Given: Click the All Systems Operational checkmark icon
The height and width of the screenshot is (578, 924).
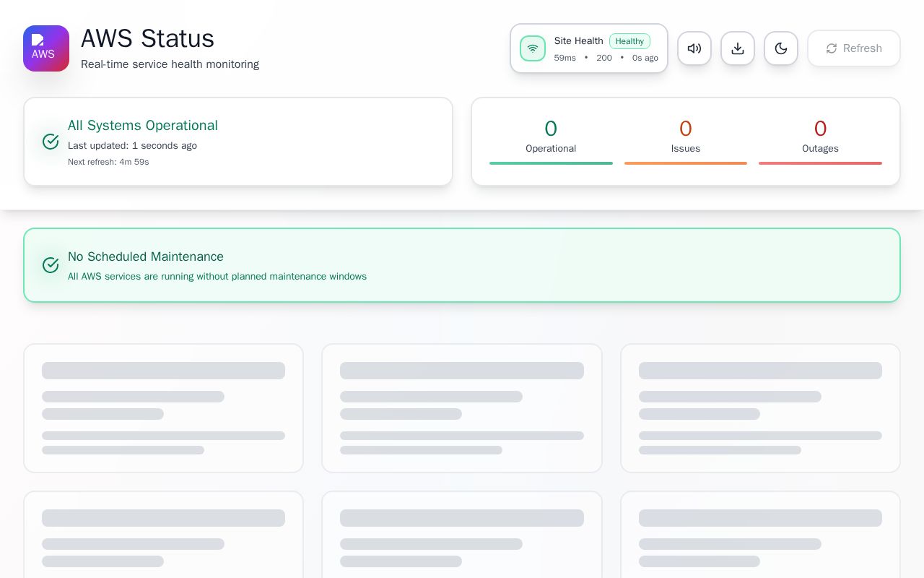Looking at the screenshot, I should (x=51, y=142).
